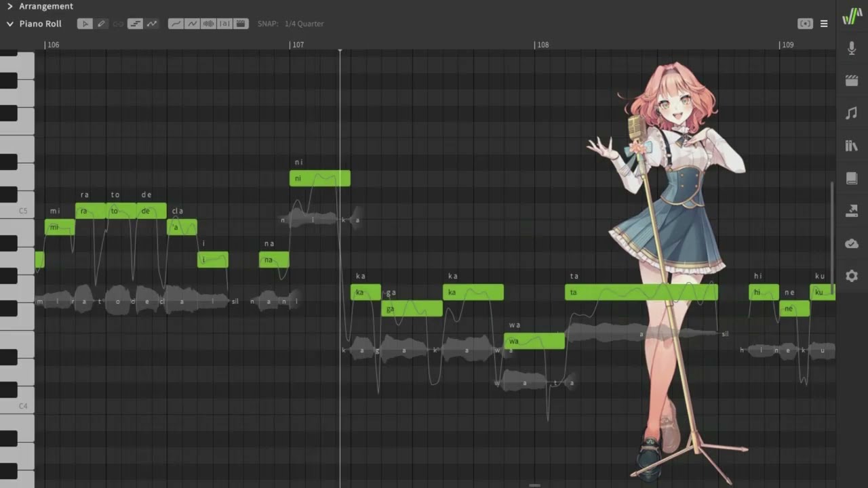Viewport: 868px width, 488px height.
Task: Open the Render export panel
Action: click(852, 211)
